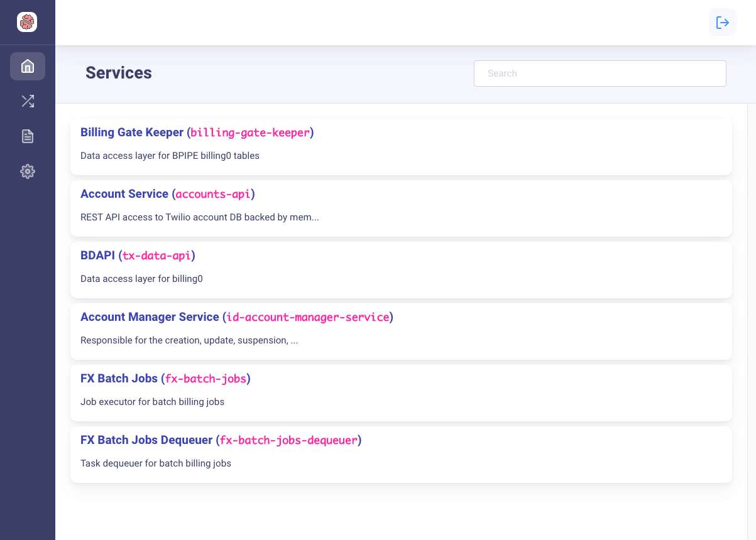Click the home icon's highlighted sidebar button
756x540 pixels.
[x=27, y=66]
